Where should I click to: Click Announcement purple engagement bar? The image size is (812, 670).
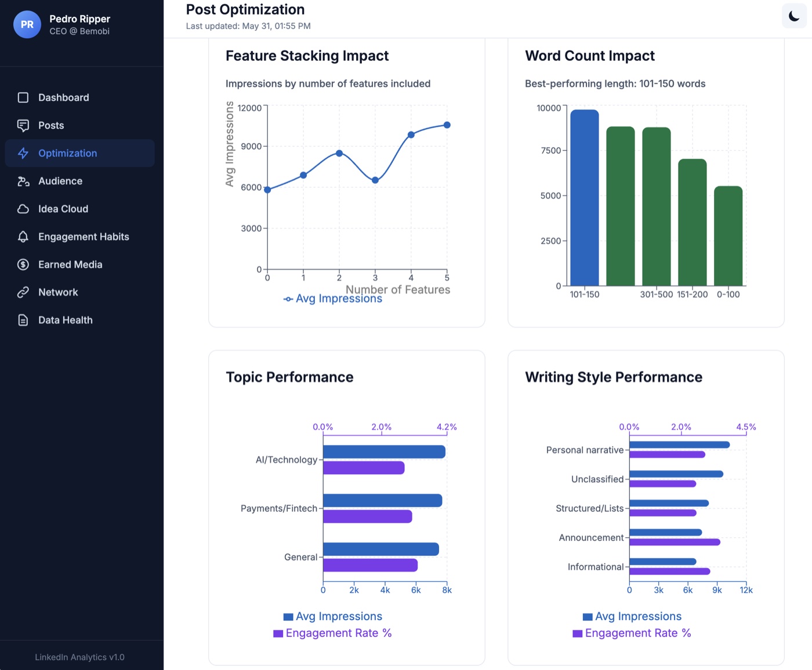coord(675,542)
